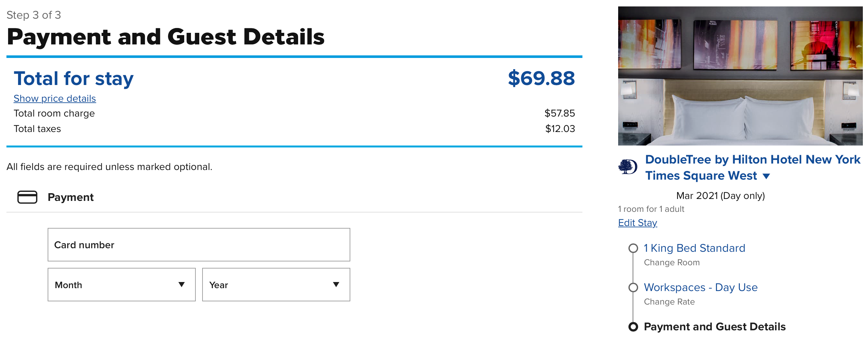Image resolution: width=868 pixels, height=358 pixels.
Task: Click the Edit Stay link
Action: [x=637, y=222]
